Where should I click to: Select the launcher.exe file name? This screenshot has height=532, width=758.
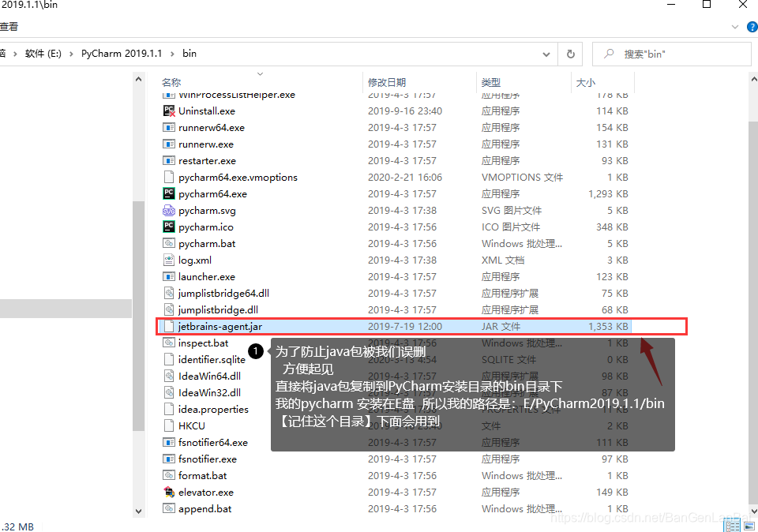click(x=206, y=277)
